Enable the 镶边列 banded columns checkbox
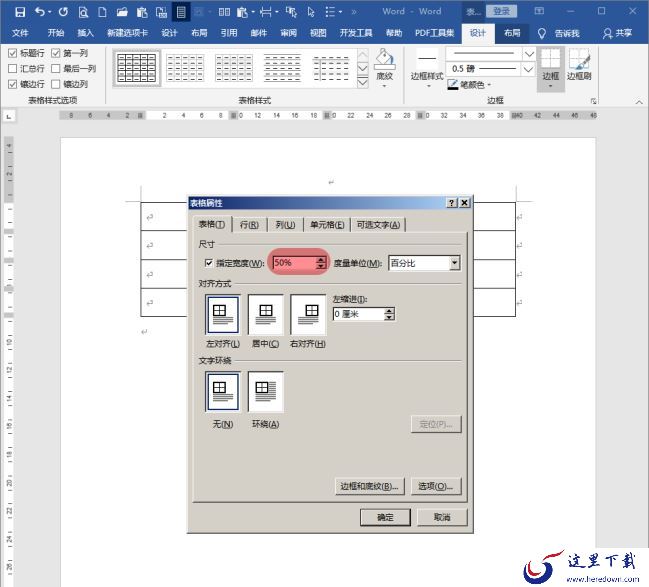The image size is (649, 587). pos(56,84)
